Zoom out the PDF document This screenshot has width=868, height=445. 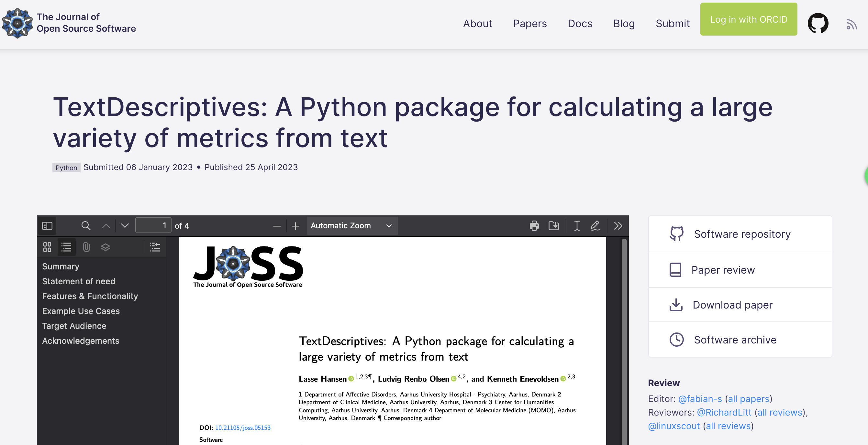pos(277,226)
